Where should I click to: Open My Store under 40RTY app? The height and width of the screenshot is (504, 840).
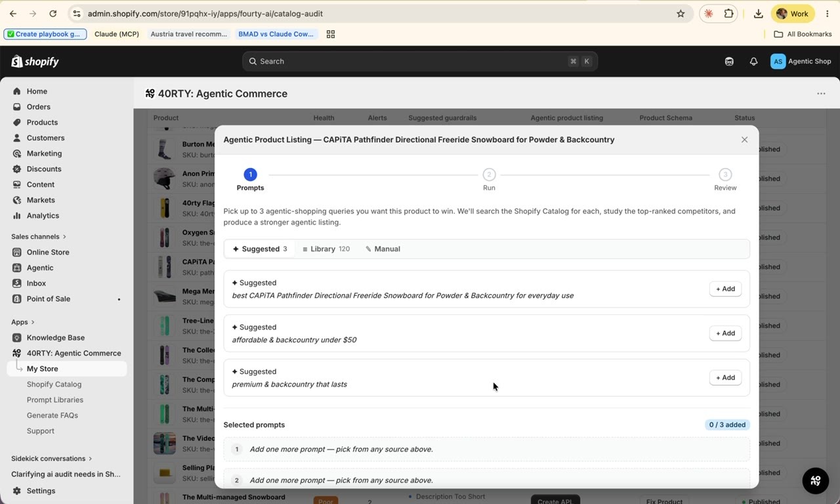(x=67, y=369)
